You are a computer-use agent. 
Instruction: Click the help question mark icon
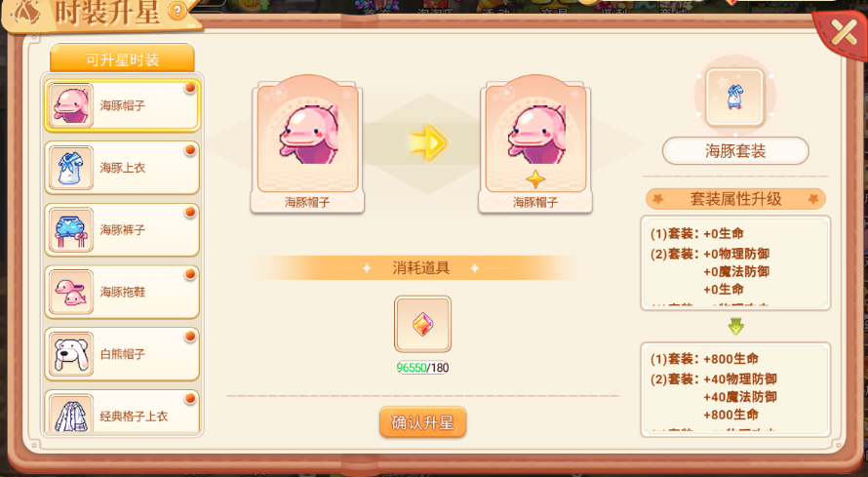[177, 11]
